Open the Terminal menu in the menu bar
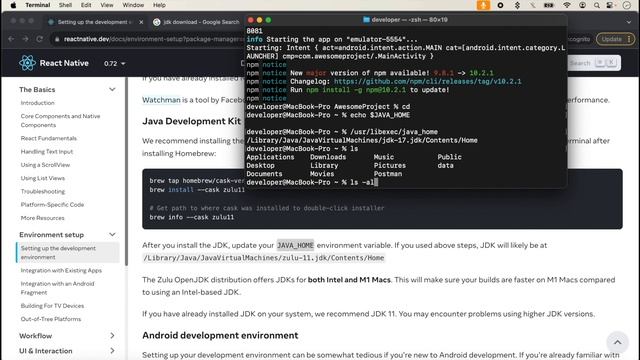 click(x=38, y=5)
